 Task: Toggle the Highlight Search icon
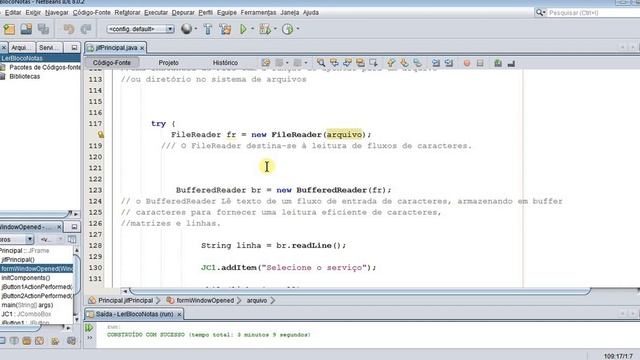[360, 63]
